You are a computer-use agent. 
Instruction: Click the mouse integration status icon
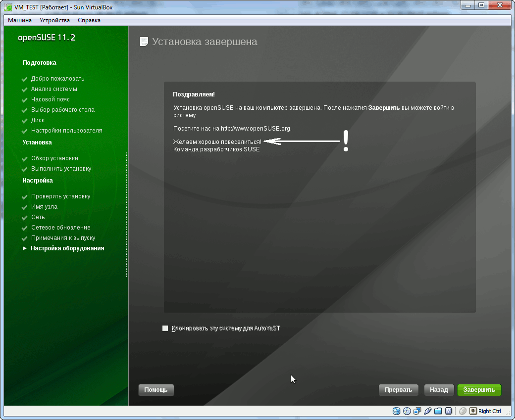point(463,411)
